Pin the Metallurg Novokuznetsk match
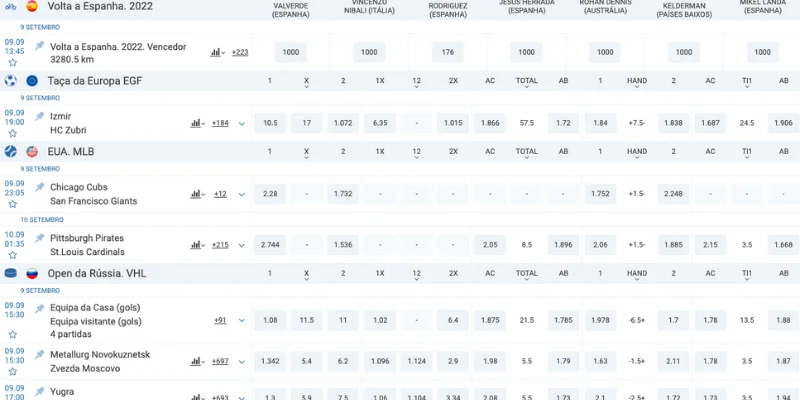 (x=39, y=355)
